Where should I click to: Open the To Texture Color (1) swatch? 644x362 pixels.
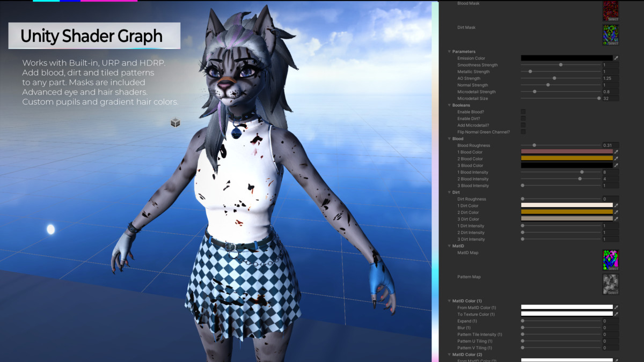[567, 314]
